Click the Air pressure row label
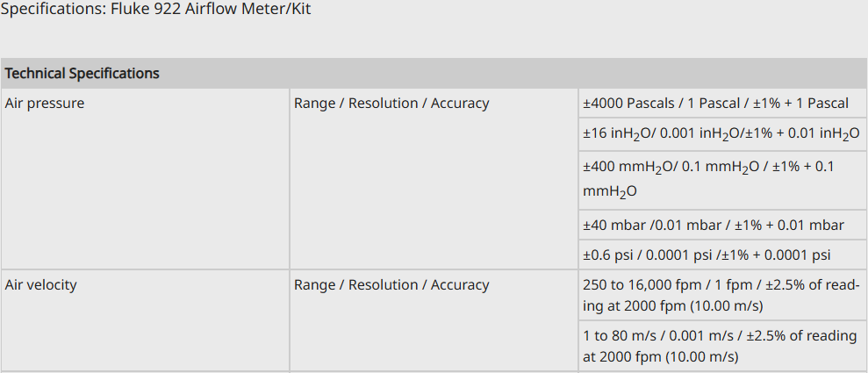This screenshot has height=373, width=868. pos(45,104)
